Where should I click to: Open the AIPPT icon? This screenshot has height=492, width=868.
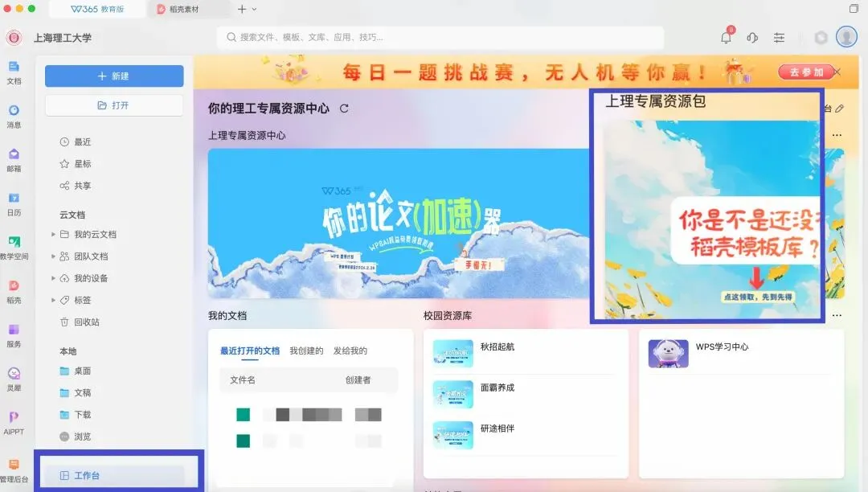coord(14,423)
